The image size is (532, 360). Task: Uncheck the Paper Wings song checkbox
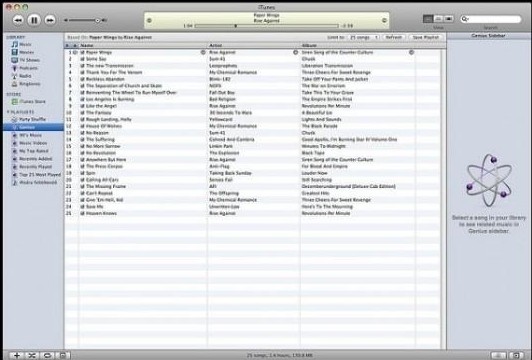pos(82,52)
